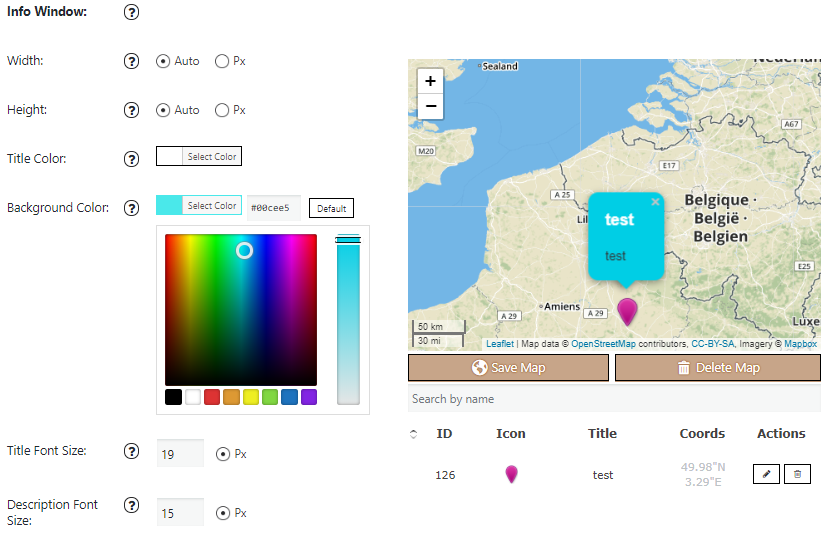Click the Delete Map button
The image size is (834, 545).
tap(717, 368)
